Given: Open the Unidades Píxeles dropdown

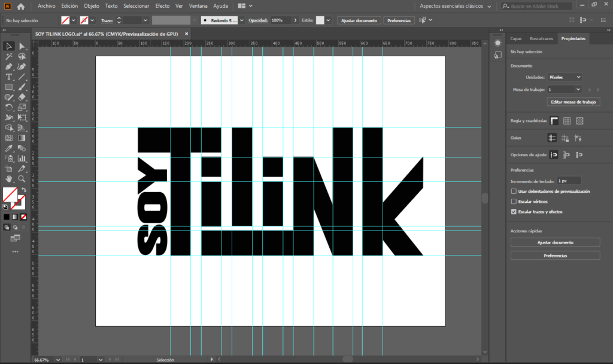Looking at the screenshot, I should click(x=565, y=77).
